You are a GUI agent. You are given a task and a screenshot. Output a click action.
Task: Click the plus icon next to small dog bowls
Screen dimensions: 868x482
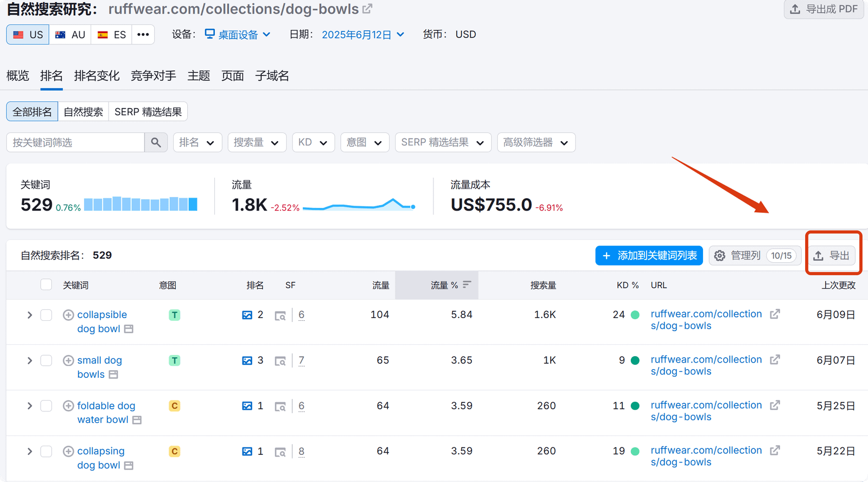(x=68, y=360)
